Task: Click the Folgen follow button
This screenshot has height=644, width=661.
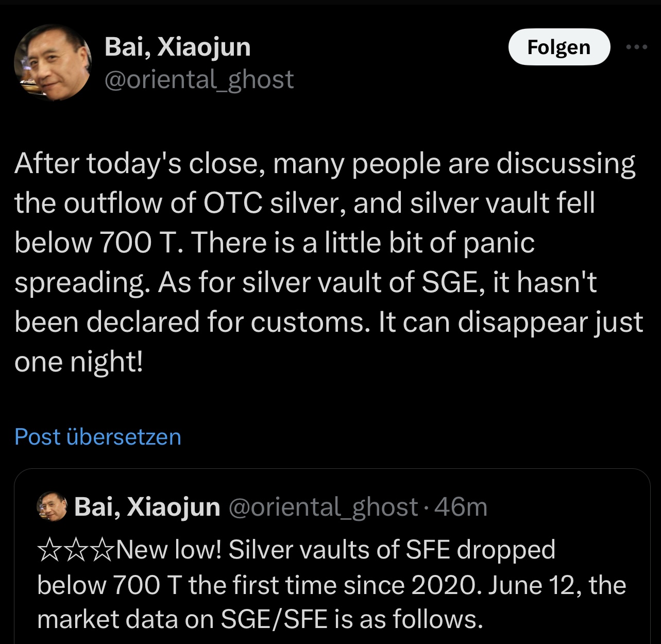Action: 559,47
